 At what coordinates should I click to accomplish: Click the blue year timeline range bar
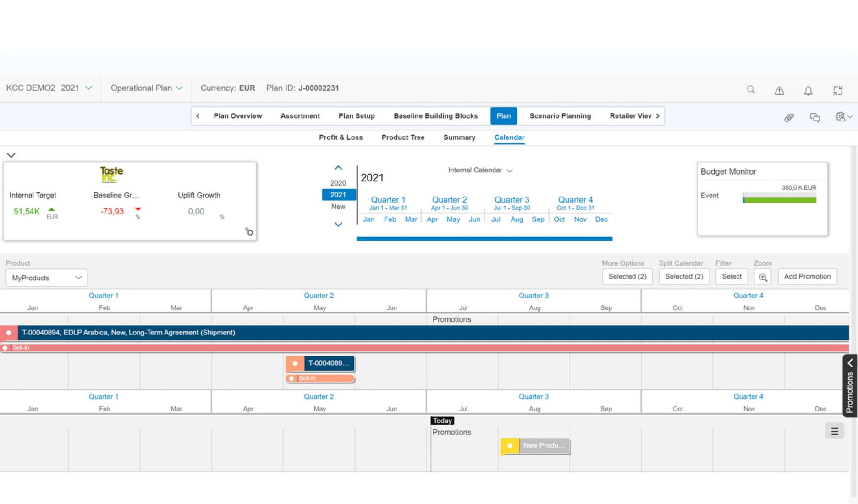pyautogui.click(x=484, y=239)
